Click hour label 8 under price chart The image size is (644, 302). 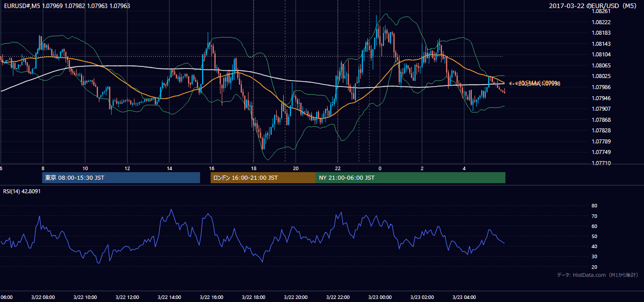(x=43, y=169)
